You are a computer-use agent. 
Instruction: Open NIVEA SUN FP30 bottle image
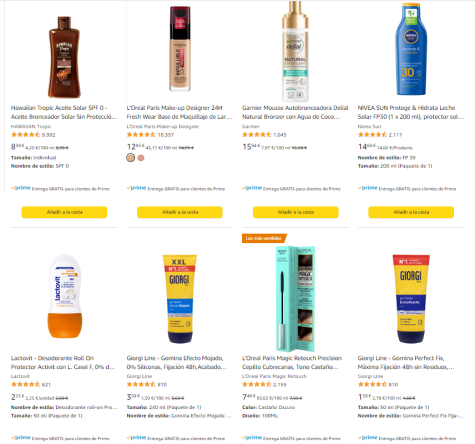coord(411,49)
